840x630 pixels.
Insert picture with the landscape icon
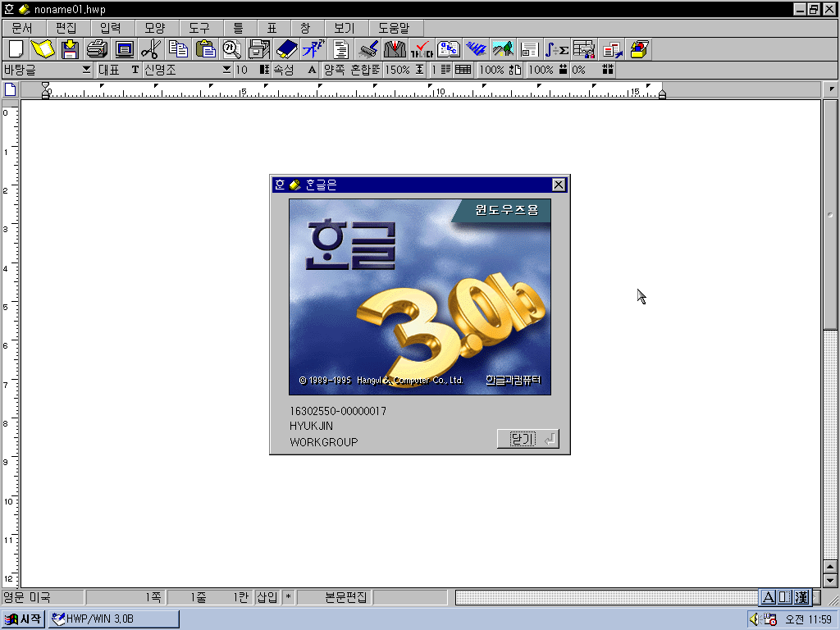503,49
